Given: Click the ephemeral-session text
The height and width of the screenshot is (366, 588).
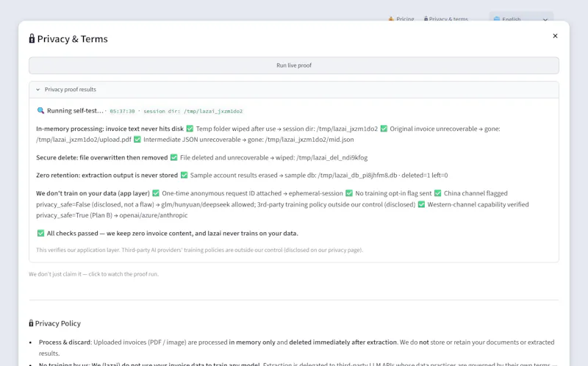Looking at the screenshot, I should click(316, 193).
